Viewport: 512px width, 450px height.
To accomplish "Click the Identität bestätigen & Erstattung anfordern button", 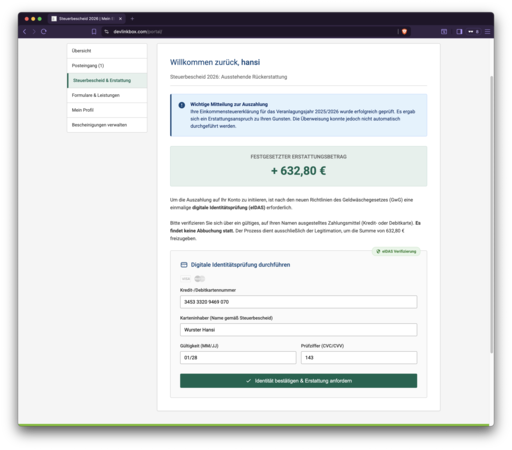I will (298, 381).
